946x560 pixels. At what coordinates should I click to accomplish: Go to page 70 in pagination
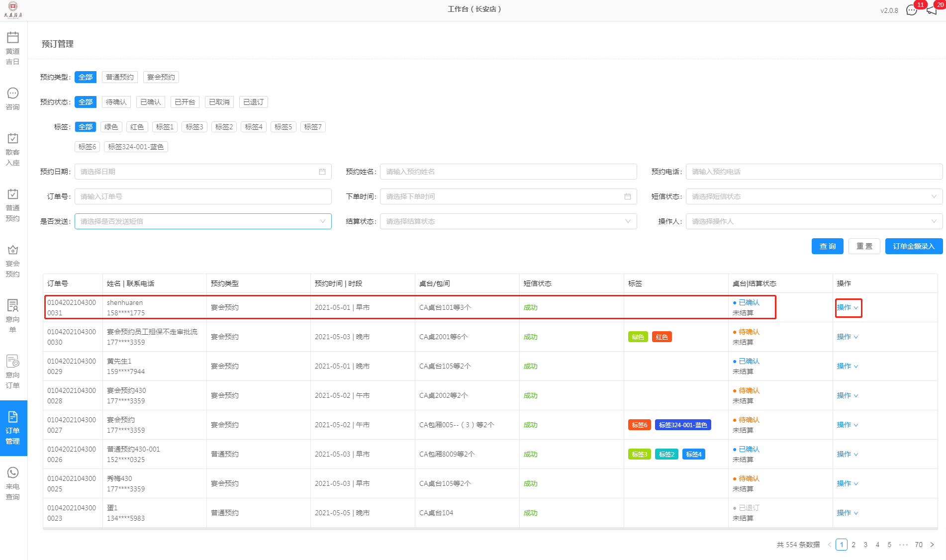click(919, 545)
